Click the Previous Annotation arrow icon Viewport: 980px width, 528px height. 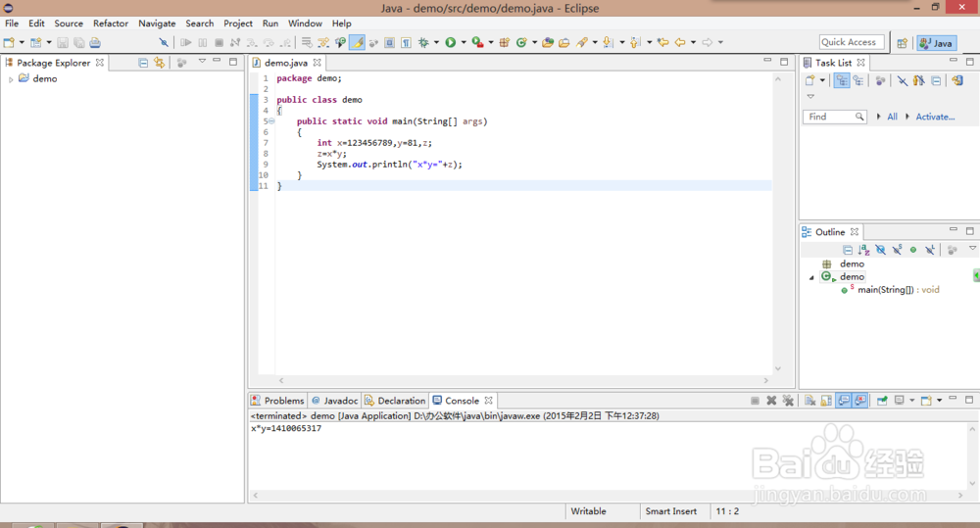pos(636,42)
